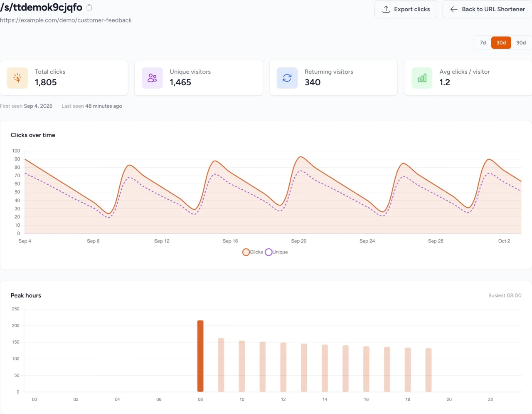Click the Oct 2 axis label
Viewport: 532px width, 414px height.
click(504, 241)
